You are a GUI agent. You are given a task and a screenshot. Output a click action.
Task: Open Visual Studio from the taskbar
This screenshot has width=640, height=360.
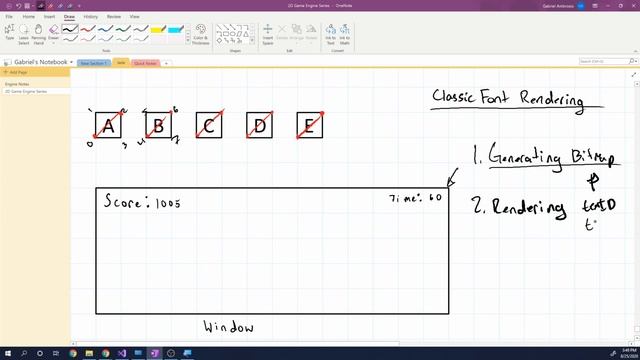coord(122,353)
